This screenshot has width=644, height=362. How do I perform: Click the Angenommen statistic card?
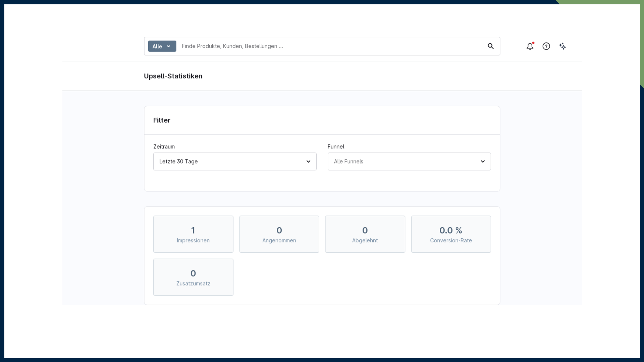click(279, 234)
